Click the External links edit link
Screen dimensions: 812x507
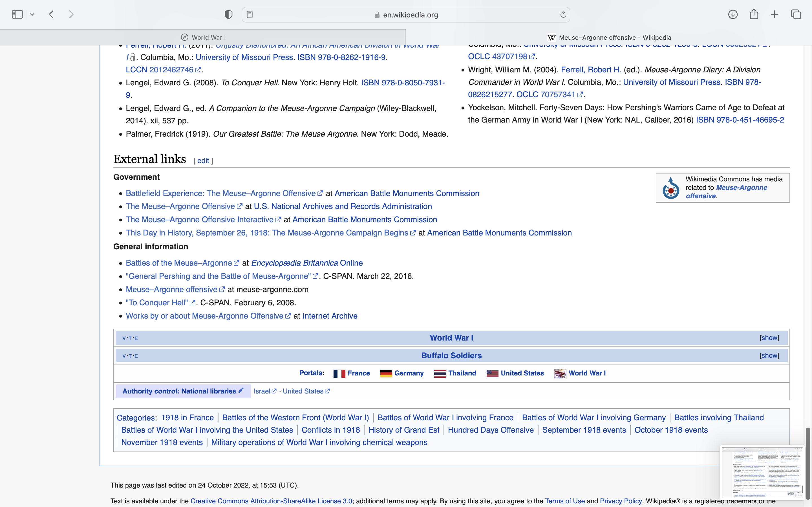coord(203,161)
